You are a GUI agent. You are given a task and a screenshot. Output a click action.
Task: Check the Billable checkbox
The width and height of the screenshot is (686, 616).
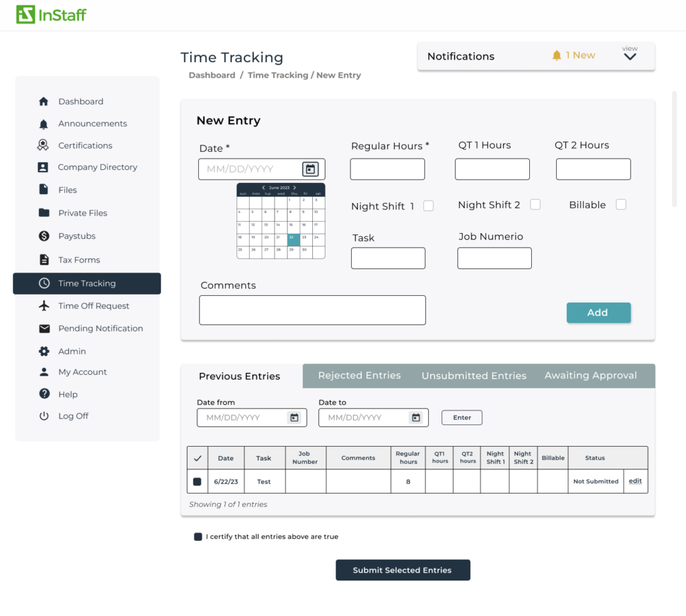[x=621, y=205]
